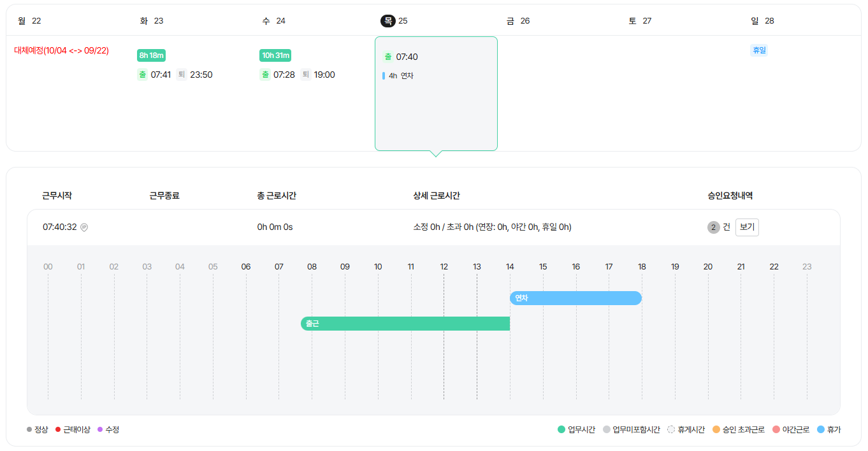This screenshot has height=451, width=868.
Task: Click the gray 퇴 icon next to 23:50
Action: pyautogui.click(x=181, y=75)
